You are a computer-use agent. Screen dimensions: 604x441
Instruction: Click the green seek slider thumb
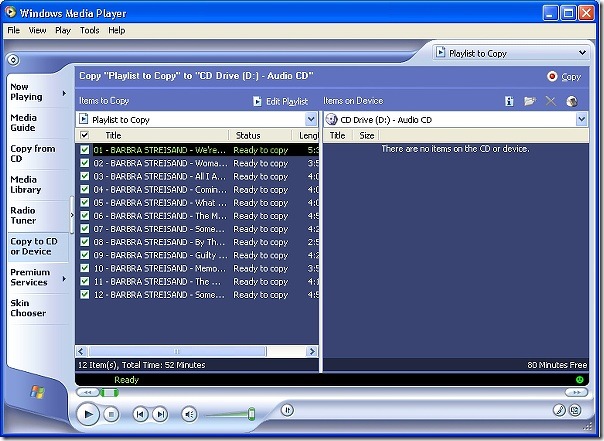(109, 392)
